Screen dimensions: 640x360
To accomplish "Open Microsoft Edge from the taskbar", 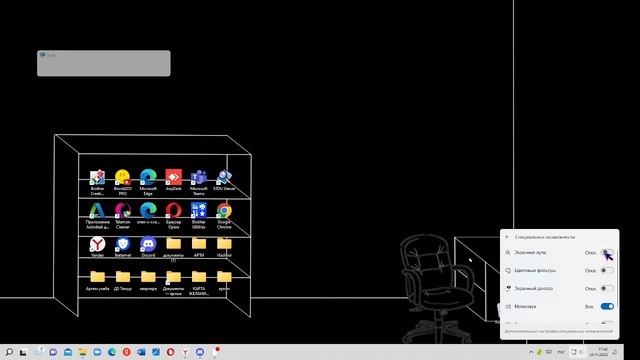I will click(112, 352).
